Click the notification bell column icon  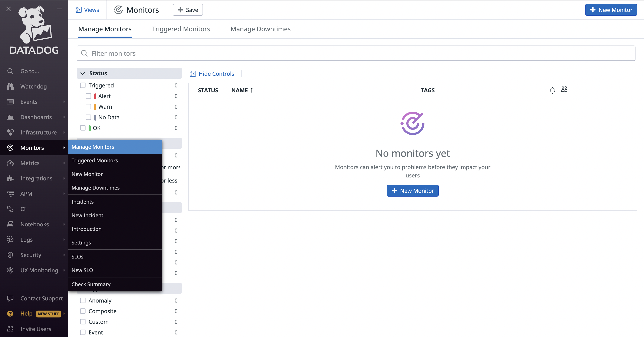[552, 90]
